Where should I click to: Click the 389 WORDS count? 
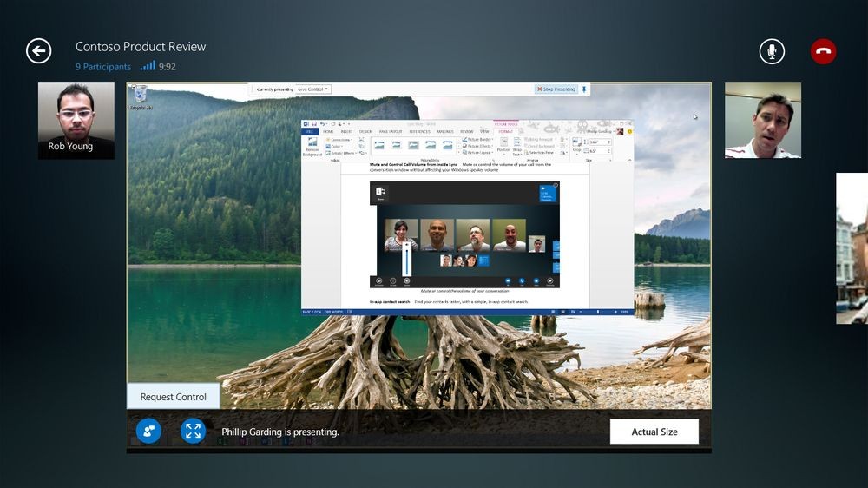(334, 312)
